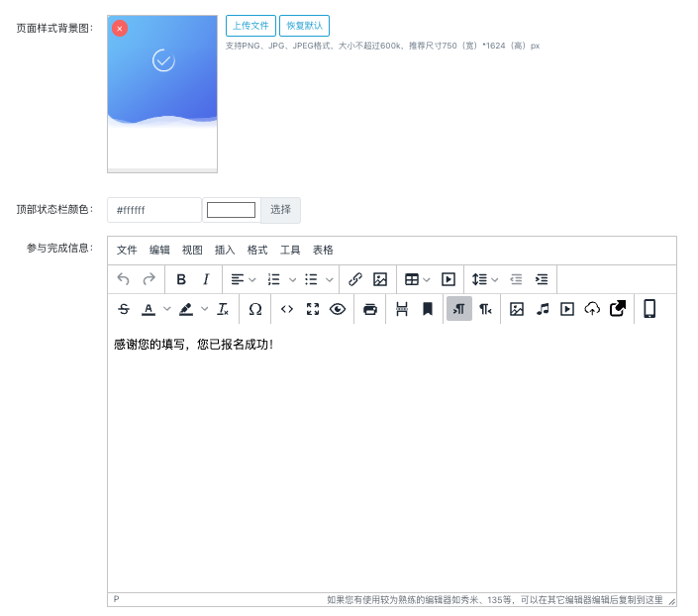The width and height of the screenshot is (698, 616).
Task: Expand the text alignment dropdown arrow
Action: pyautogui.click(x=252, y=279)
